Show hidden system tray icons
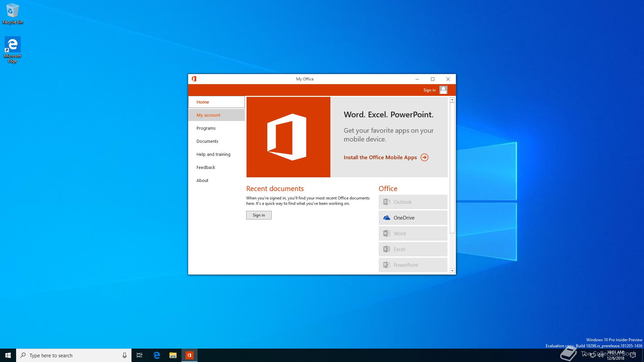The height and width of the screenshot is (362, 644). tap(585, 355)
